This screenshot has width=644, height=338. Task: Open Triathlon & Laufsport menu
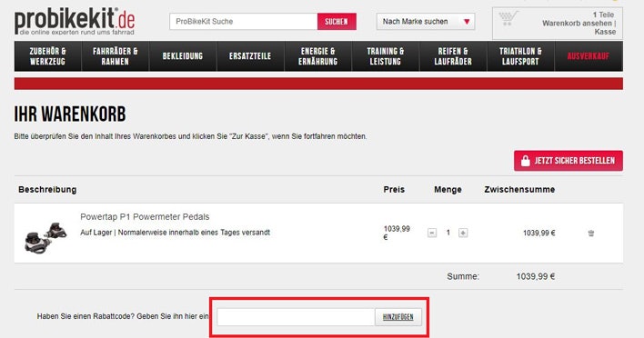point(520,56)
